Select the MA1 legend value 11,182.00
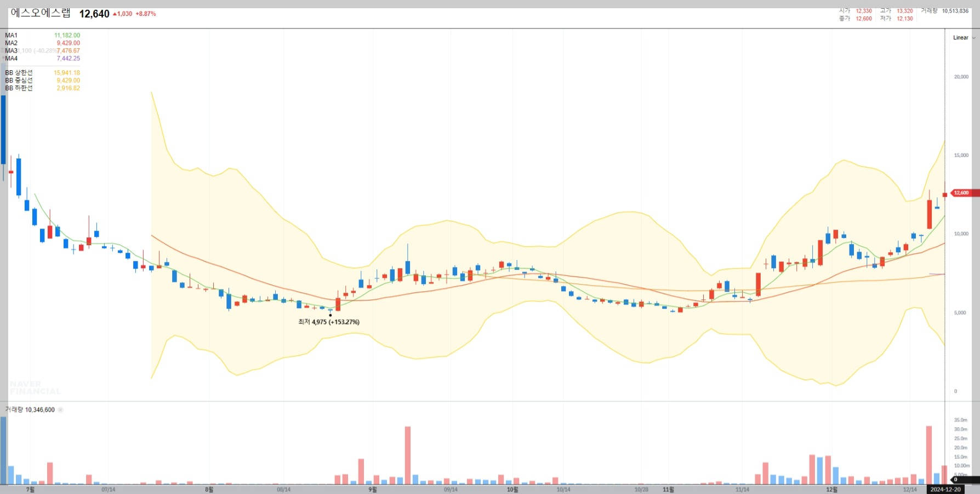Image resolution: width=980 pixels, height=494 pixels. tap(67, 35)
